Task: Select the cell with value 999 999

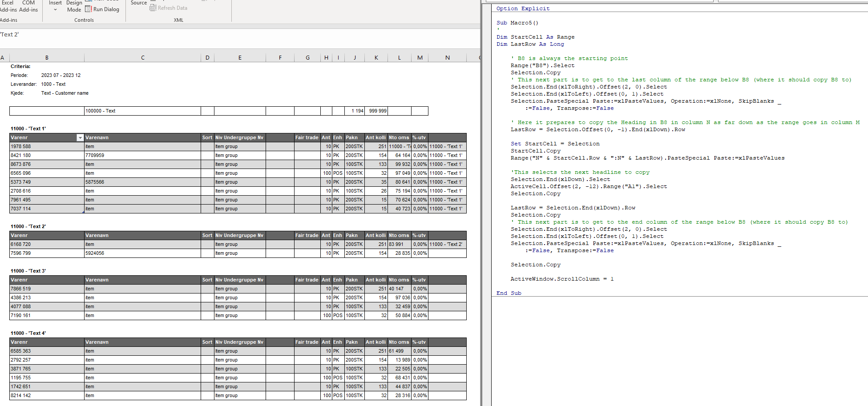Action: [376, 111]
